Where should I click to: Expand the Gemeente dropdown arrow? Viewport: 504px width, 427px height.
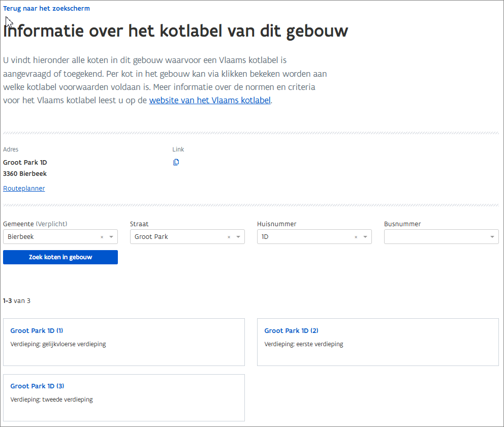[x=111, y=237]
